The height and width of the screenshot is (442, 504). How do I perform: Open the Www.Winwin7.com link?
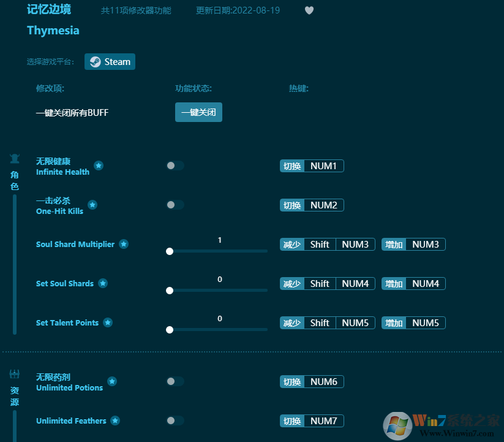[x=456, y=433]
